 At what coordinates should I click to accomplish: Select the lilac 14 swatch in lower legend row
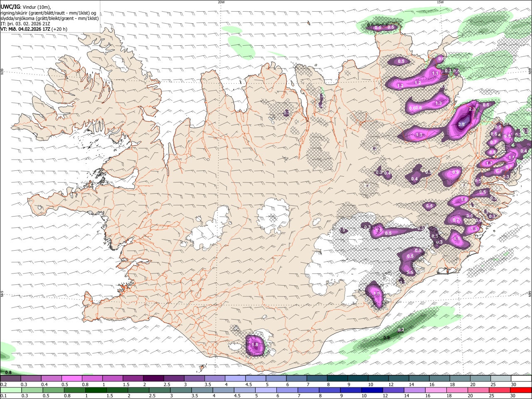coord(415,390)
